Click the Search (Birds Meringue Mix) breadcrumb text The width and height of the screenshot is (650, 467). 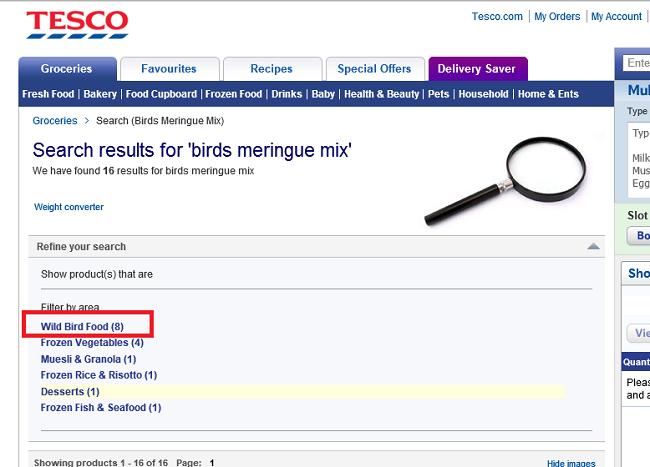(160, 121)
